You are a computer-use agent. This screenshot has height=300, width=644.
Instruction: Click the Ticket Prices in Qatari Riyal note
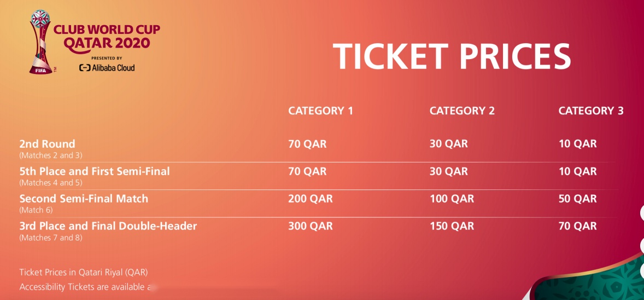coord(84,273)
